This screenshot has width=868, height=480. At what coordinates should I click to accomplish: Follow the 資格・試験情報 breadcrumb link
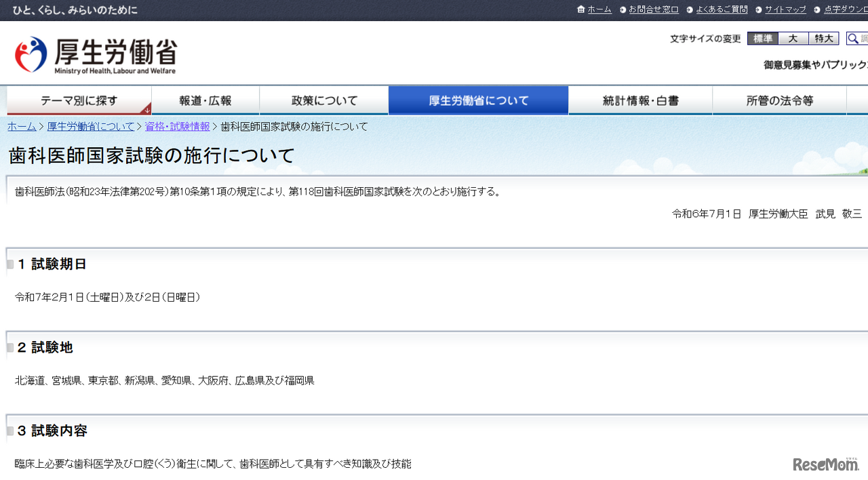[177, 127]
